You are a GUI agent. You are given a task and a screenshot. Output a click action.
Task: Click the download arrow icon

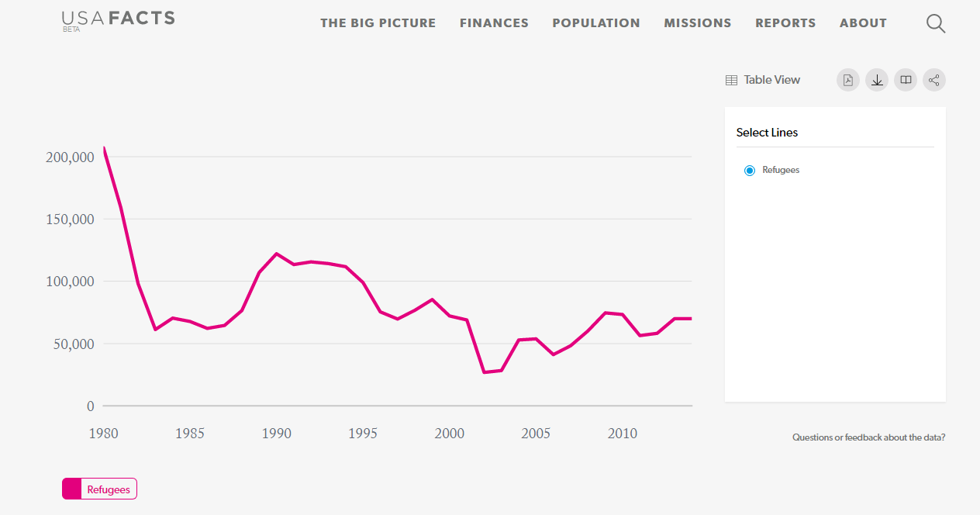[877, 80]
